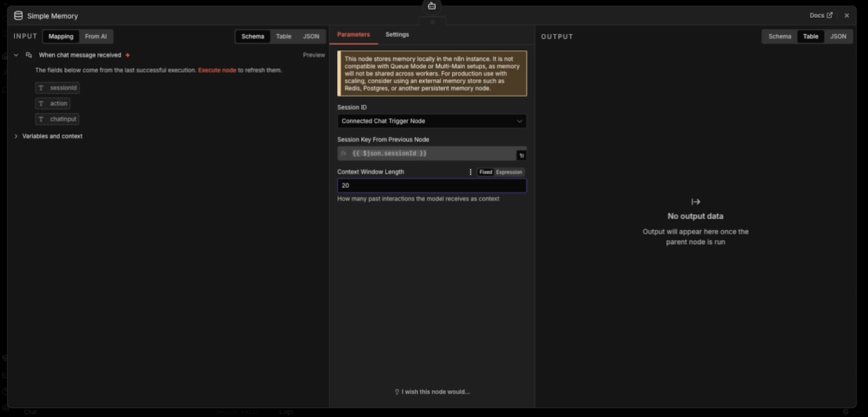Collapse the When chat message received section

tap(16, 55)
